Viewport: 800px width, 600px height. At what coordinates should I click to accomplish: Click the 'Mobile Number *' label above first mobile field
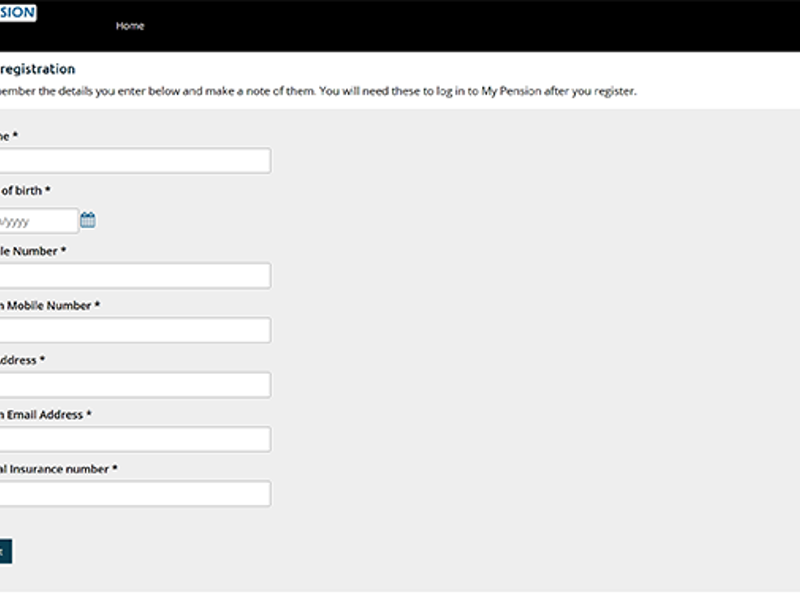click(x=33, y=251)
